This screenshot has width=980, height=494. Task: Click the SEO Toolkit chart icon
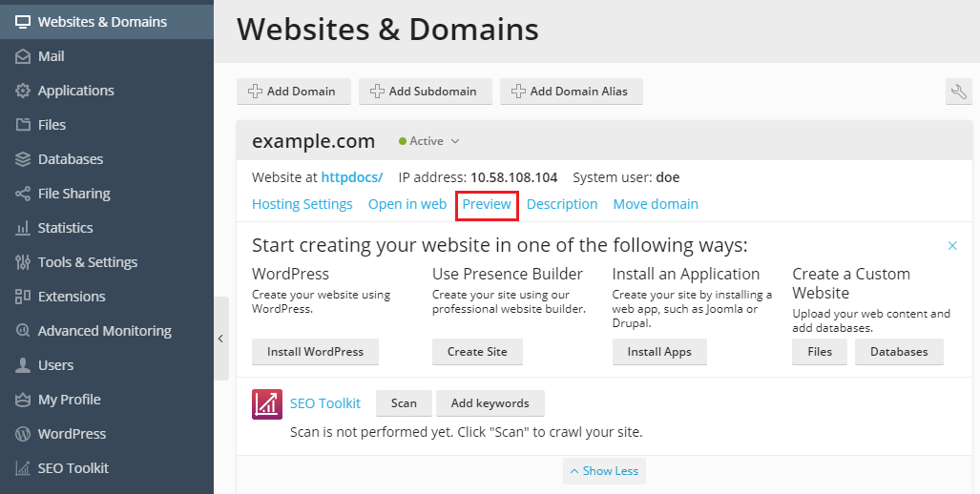tap(267, 404)
